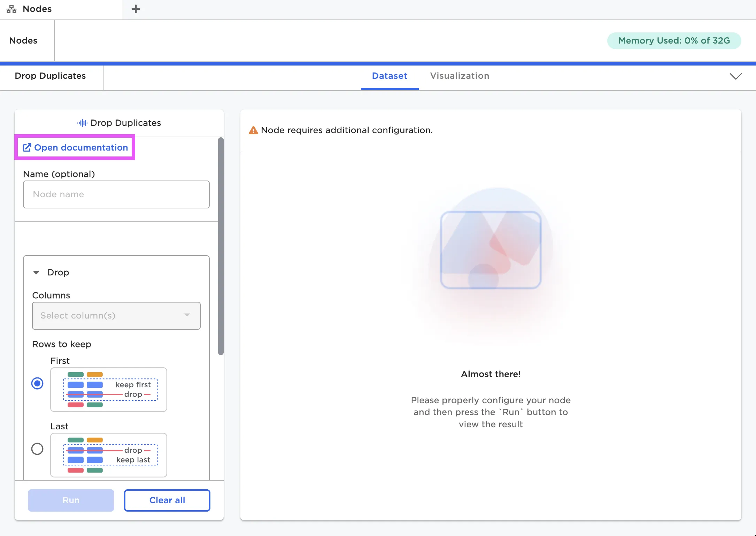
Task: Select the First rows to keep radio button
Action: (37, 383)
